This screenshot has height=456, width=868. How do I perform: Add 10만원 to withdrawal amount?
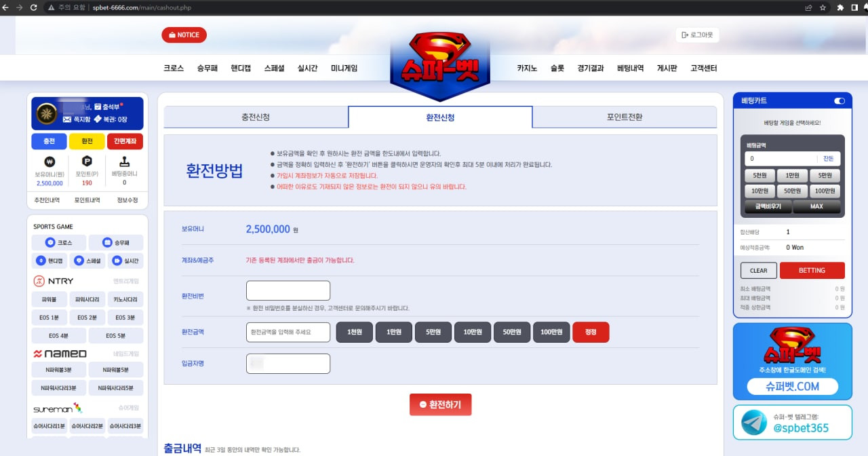(473, 332)
